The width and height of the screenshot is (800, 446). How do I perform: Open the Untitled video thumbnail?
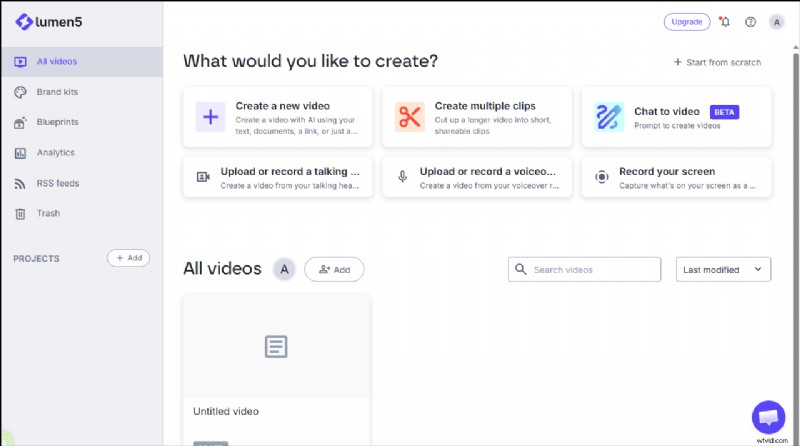click(x=277, y=346)
